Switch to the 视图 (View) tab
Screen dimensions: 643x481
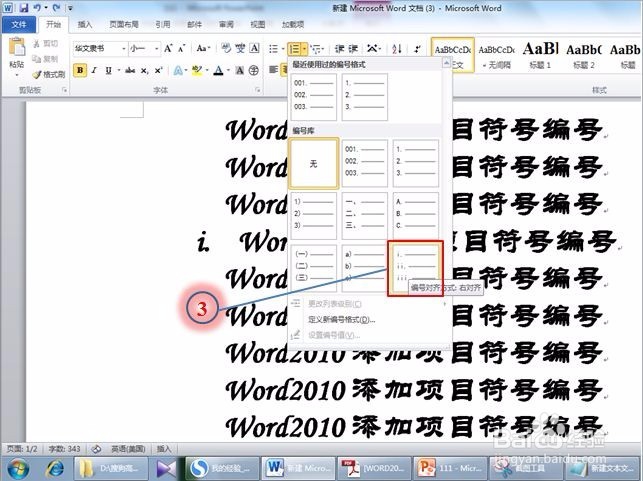[258, 25]
